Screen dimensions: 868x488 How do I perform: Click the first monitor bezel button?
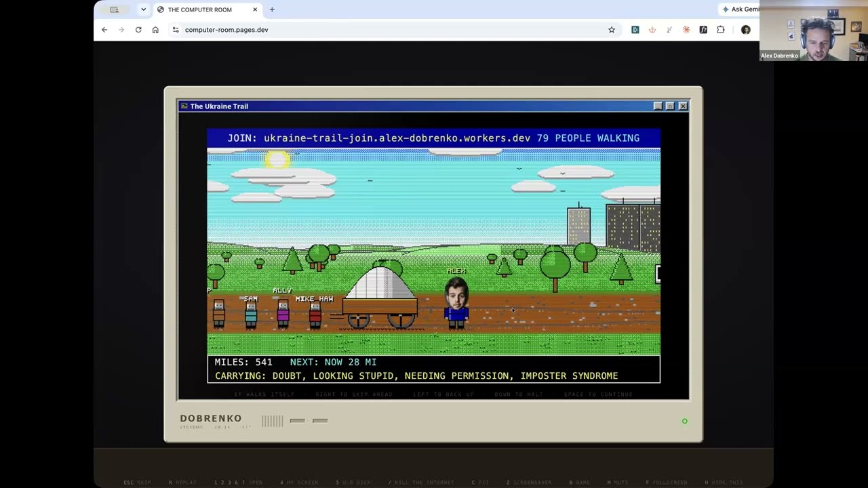297,421
